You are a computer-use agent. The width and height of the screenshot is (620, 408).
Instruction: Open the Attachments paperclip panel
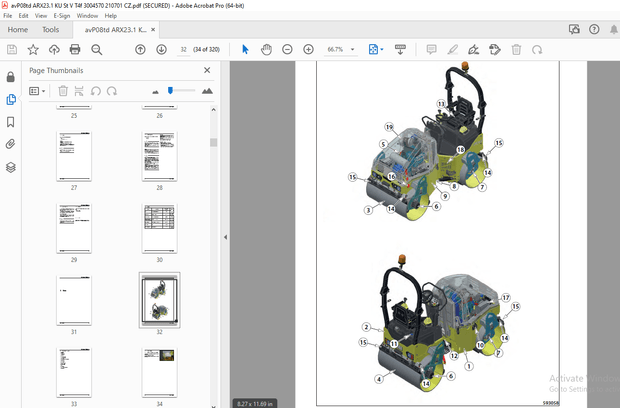11,144
